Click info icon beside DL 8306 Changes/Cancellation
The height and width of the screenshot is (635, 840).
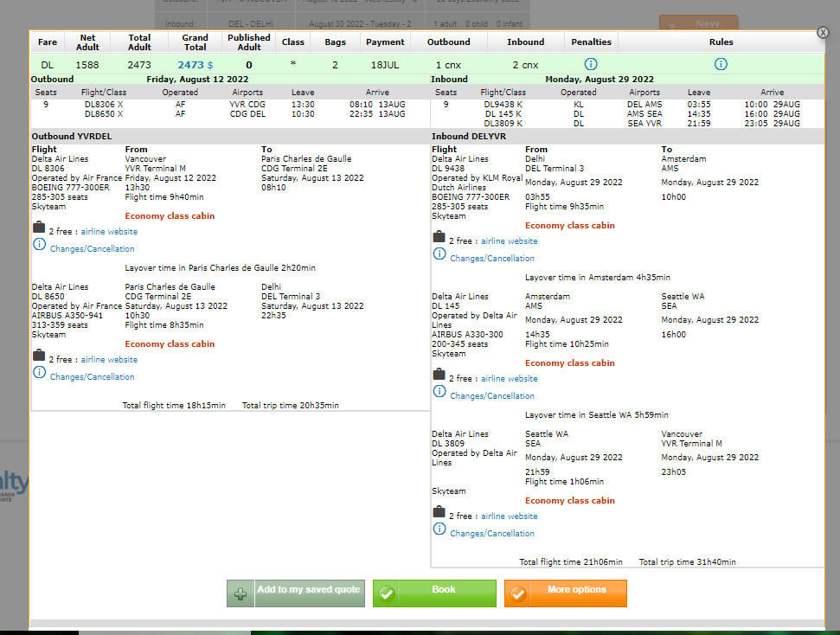[39, 245]
